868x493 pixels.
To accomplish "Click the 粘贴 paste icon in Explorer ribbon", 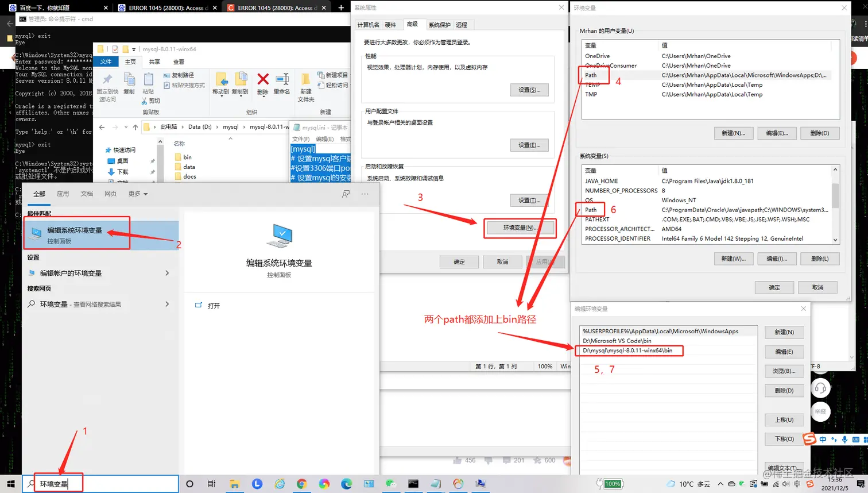I will click(148, 84).
